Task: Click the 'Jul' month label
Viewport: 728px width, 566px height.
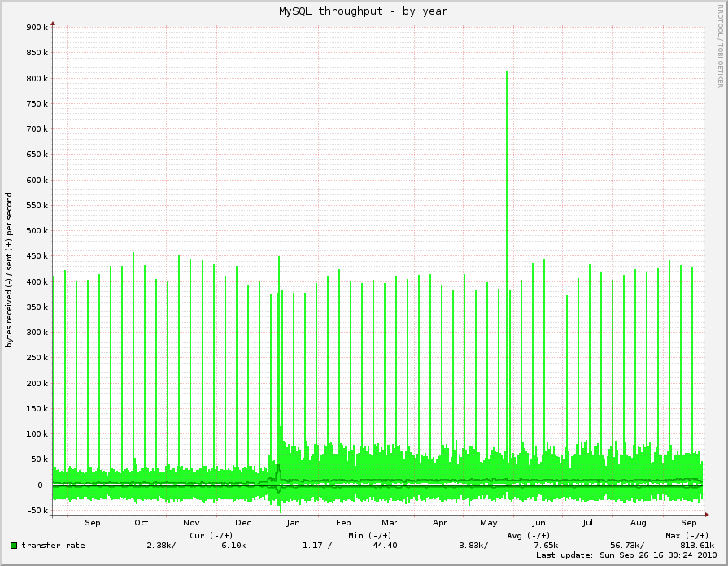Action: pyautogui.click(x=588, y=523)
